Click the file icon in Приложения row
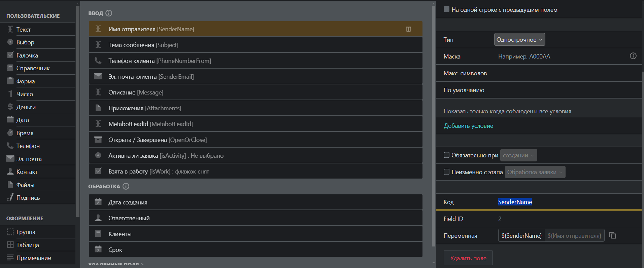The image size is (644, 268). [98, 108]
